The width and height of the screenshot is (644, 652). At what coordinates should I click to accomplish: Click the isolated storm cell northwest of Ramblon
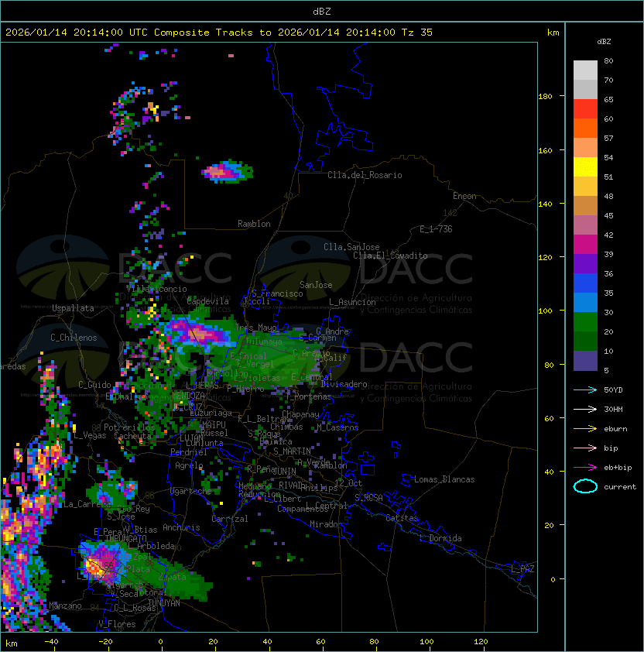tap(227, 171)
